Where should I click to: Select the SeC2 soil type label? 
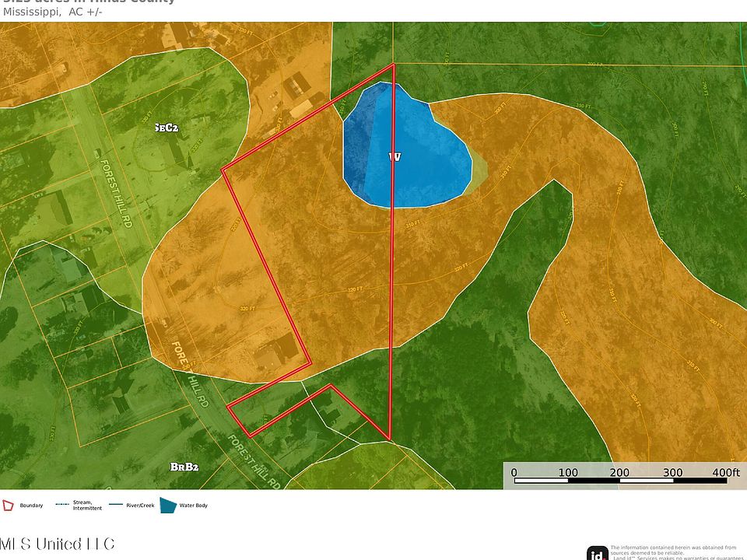pos(167,128)
